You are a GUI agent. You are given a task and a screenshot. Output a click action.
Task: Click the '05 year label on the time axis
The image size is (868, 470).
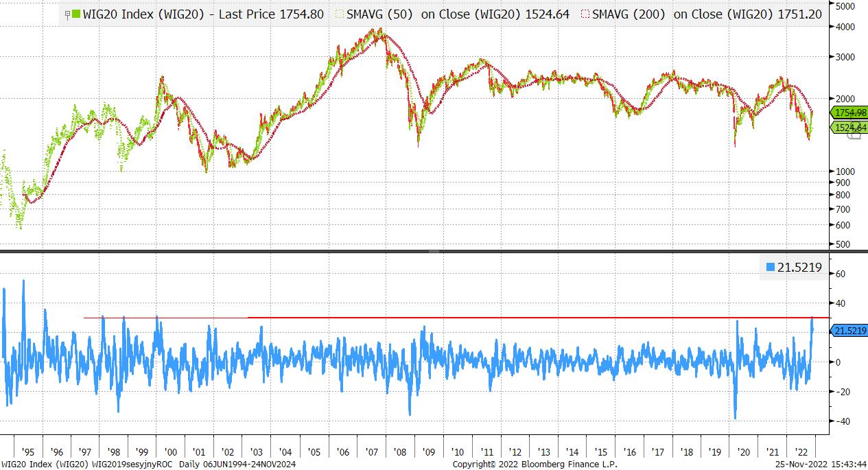[x=314, y=452]
